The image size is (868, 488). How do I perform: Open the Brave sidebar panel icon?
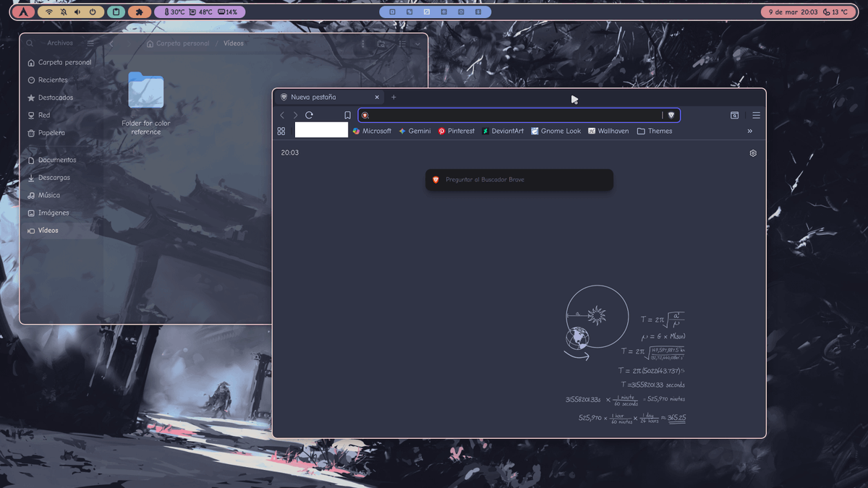pyautogui.click(x=734, y=115)
